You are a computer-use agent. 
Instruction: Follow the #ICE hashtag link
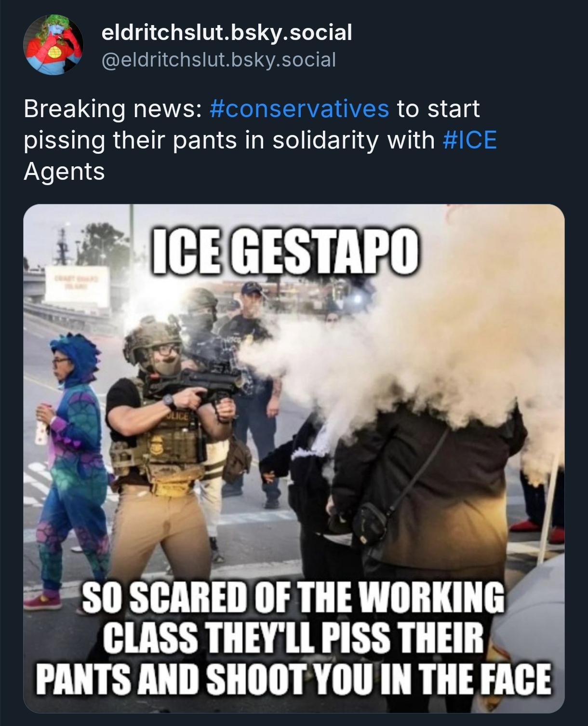tap(469, 140)
